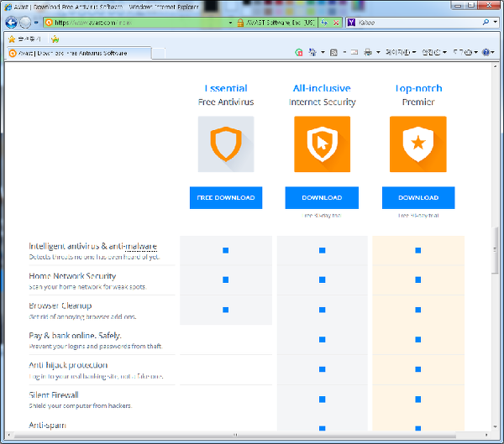This screenshot has width=504, height=444.
Task: Open the Page (P) menu
Action: pos(401,52)
